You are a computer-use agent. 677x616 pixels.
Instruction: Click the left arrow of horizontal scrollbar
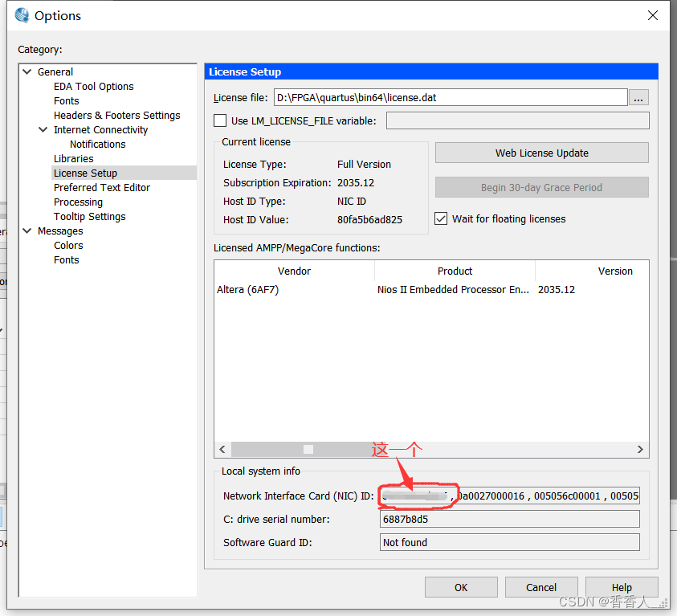pos(222,450)
